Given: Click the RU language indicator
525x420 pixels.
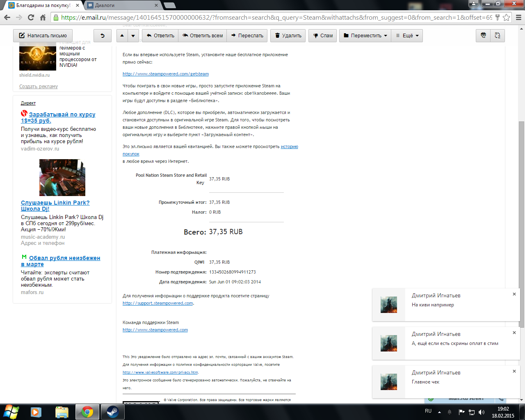Looking at the screenshot, I should 428,411.
